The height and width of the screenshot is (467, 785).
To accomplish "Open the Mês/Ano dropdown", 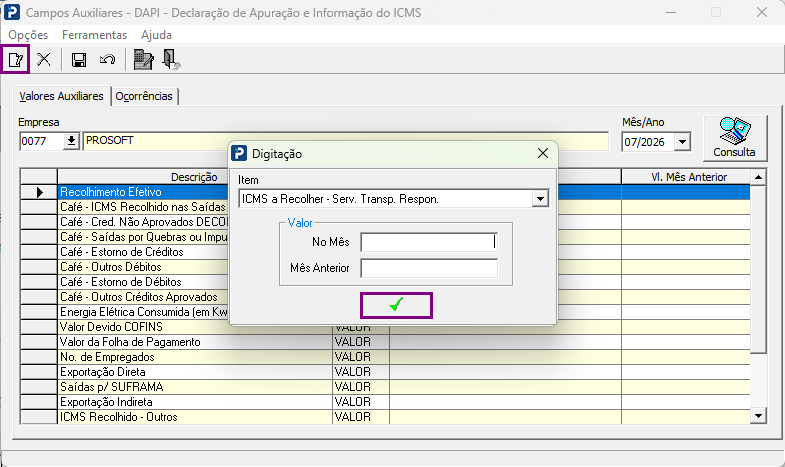I will pos(682,142).
